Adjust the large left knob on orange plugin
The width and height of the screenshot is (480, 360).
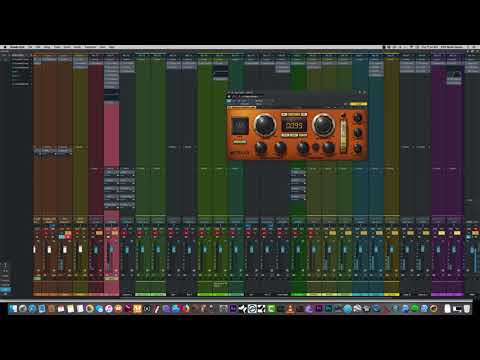[x=265, y=125]
